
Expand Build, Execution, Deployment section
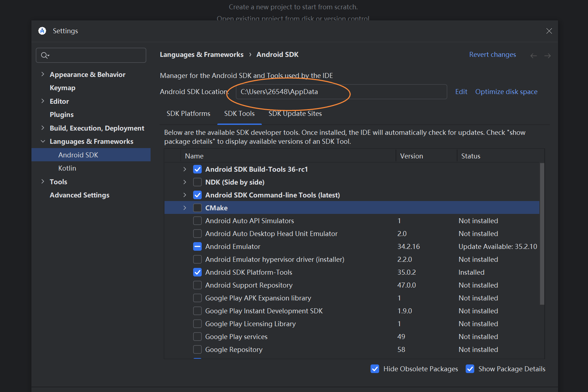tap(43, 128)
